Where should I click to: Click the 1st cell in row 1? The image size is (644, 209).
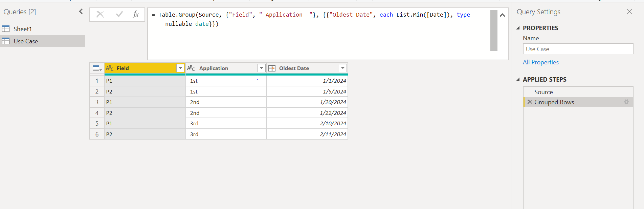point(226,81)
